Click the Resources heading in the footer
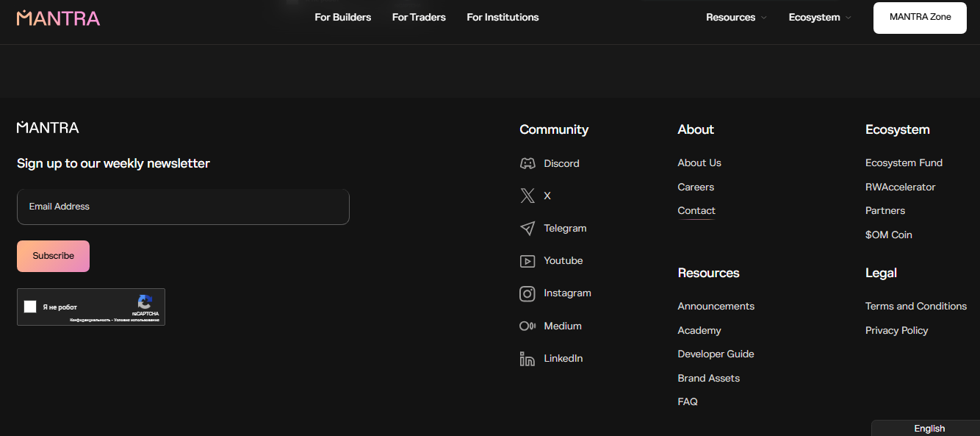The height and width of the screenshot is (436, 980). (708, 273)
